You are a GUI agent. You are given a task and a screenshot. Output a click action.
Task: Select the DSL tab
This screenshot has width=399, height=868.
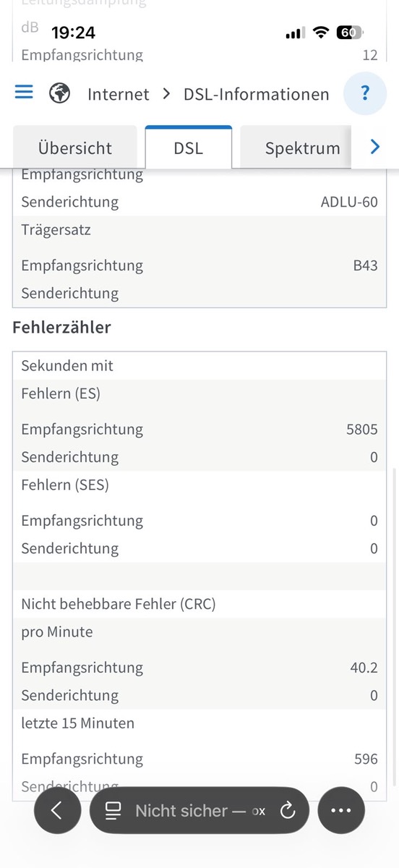(189, 148)
